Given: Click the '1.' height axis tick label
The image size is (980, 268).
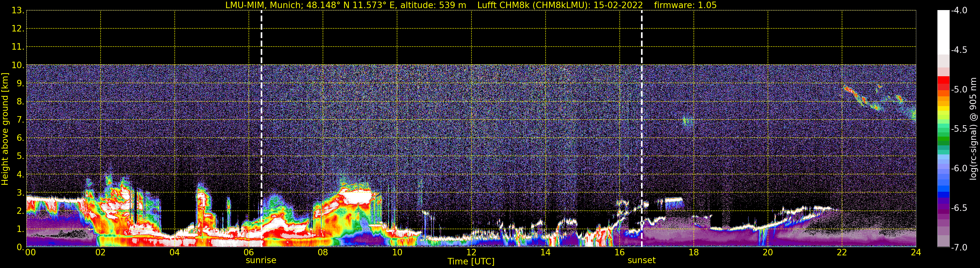Looking at the screenshot, I should pos(20,229).
